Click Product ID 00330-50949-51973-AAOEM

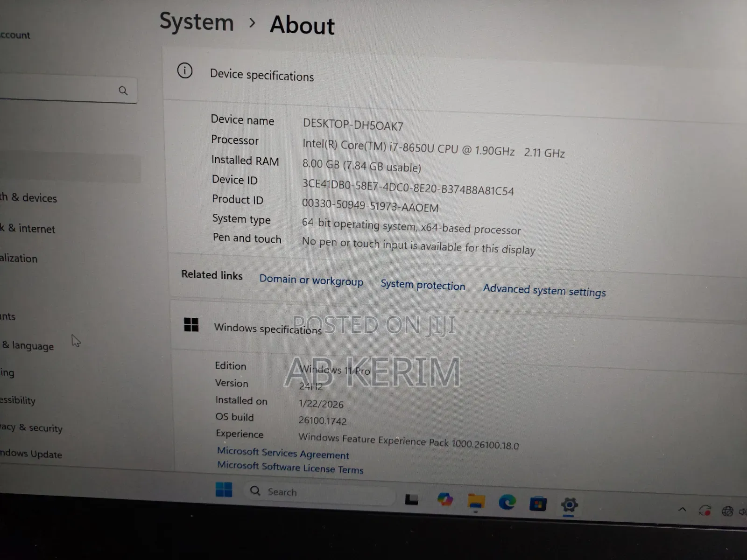point(370,205)
